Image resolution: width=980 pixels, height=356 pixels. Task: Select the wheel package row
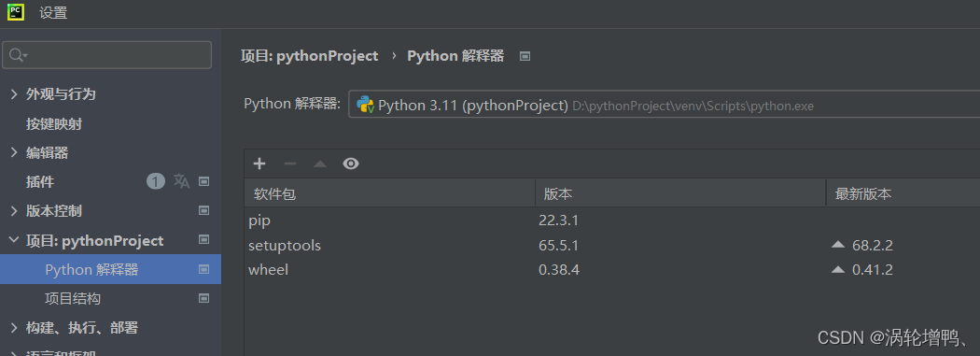tap(612, 270)
